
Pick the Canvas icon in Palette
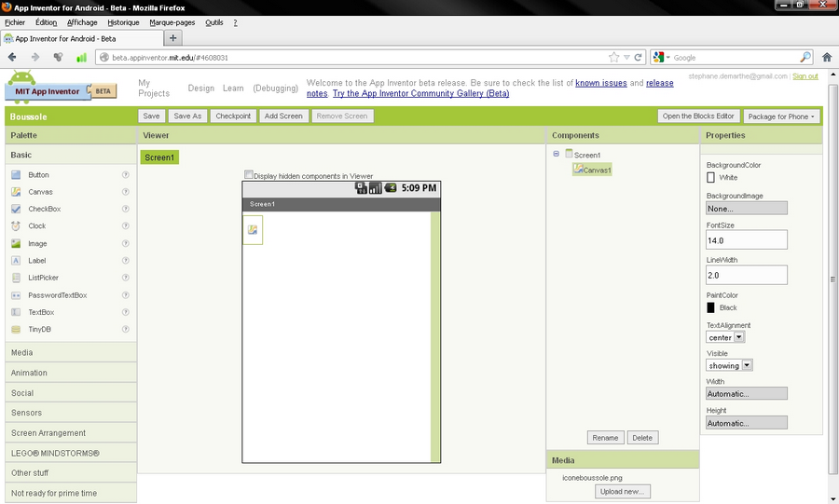(x=16, y=192)
